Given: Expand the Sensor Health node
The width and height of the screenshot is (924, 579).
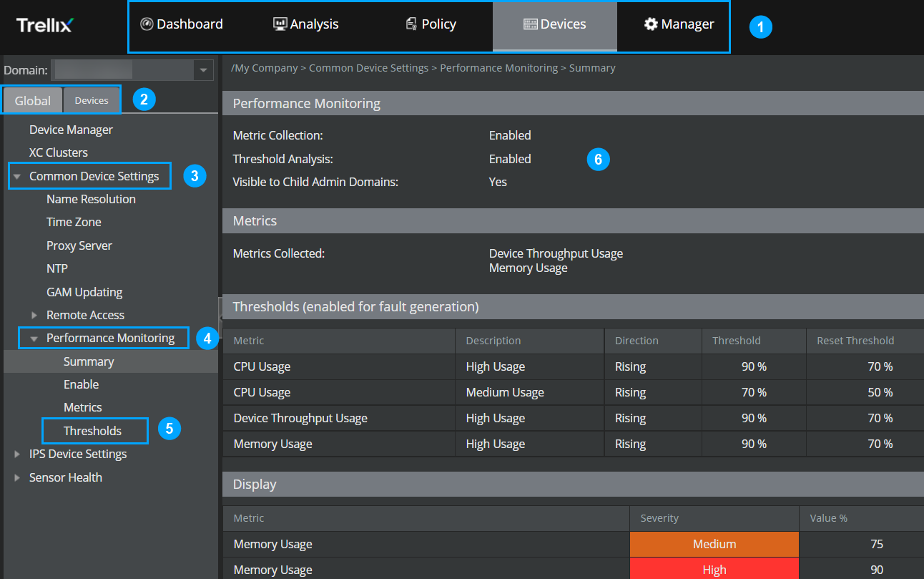Looking at the screenshot, I should (x=16, y=478).
